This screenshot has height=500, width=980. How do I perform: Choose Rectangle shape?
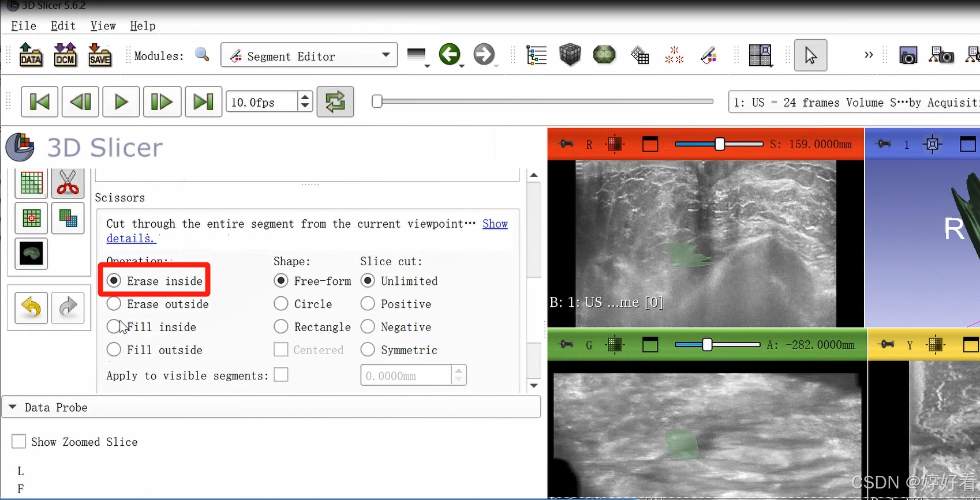(312, 327)
